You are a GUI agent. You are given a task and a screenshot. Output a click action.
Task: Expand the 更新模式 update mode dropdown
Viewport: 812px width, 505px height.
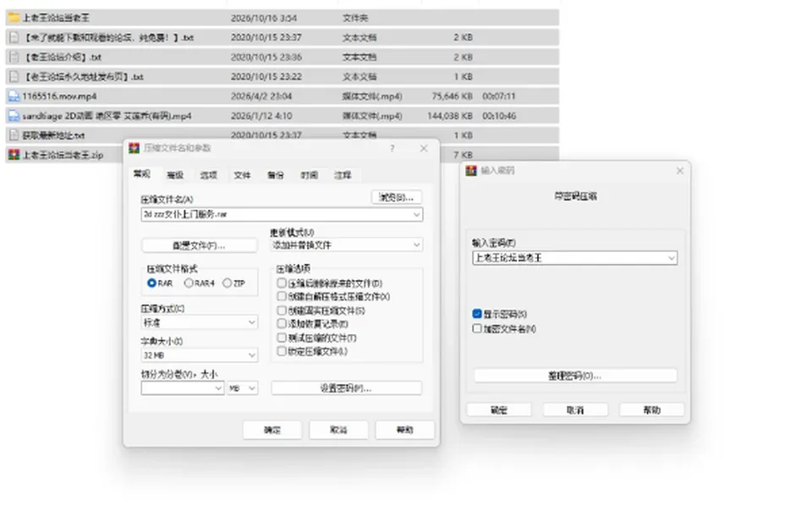click(347, 245)
